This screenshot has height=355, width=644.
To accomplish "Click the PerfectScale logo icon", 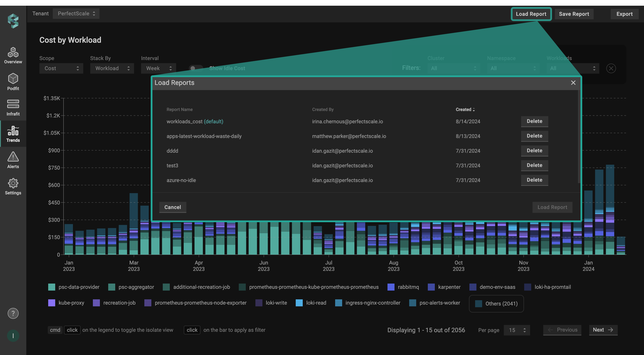I will coord(13,21).
